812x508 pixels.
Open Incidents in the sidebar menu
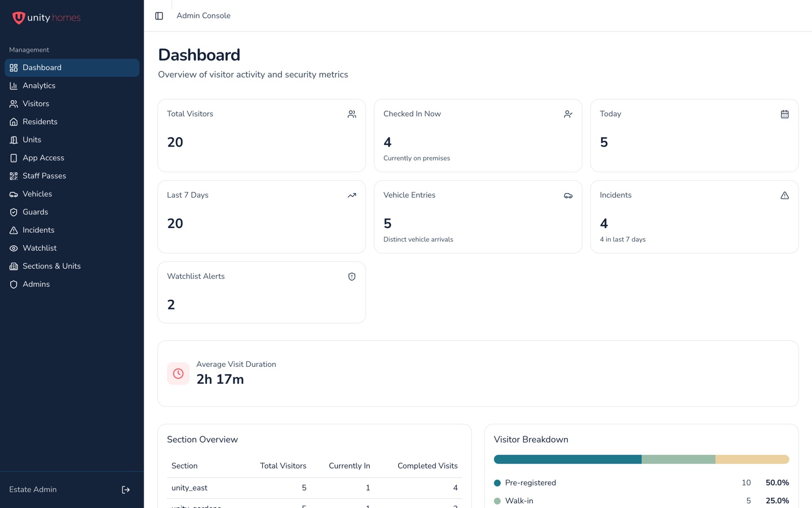coord(72,230)
